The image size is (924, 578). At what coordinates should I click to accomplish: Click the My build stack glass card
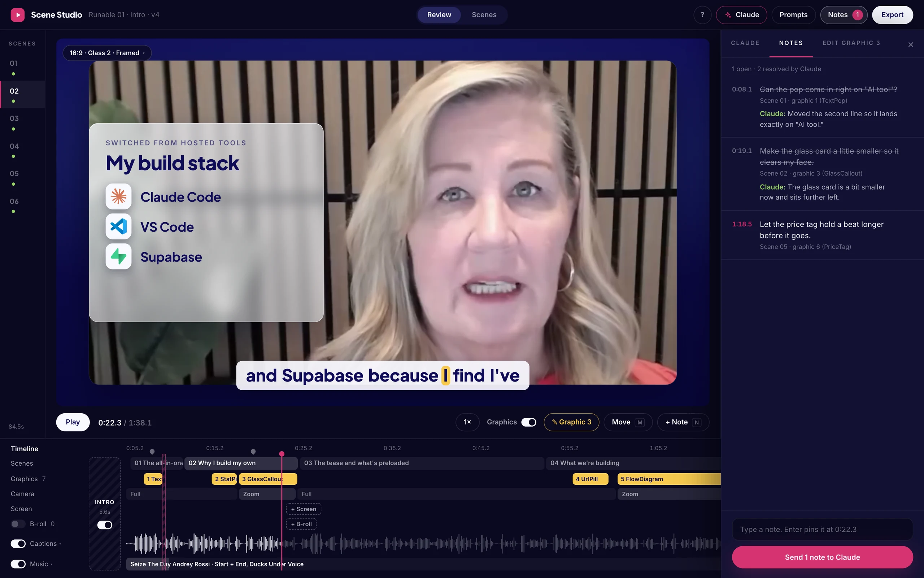[x=206, y=223]
